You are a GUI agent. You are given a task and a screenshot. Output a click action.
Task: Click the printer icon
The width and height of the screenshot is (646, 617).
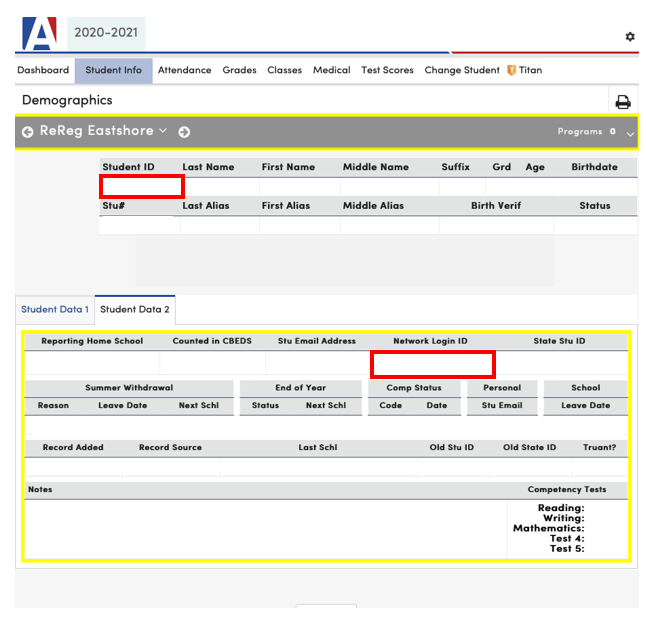[622, 102]
